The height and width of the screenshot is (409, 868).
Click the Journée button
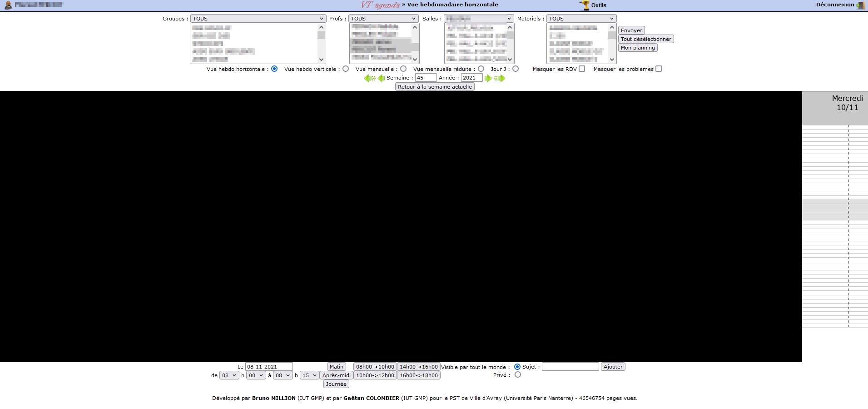[336, 384]
